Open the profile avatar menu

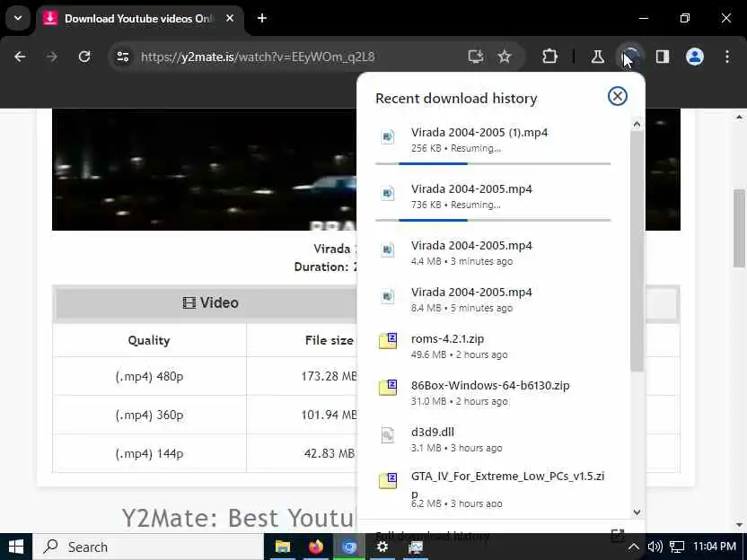695,57
